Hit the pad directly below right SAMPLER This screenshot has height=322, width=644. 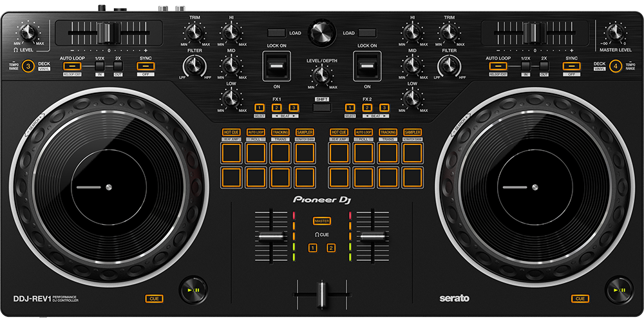point(413,153)
